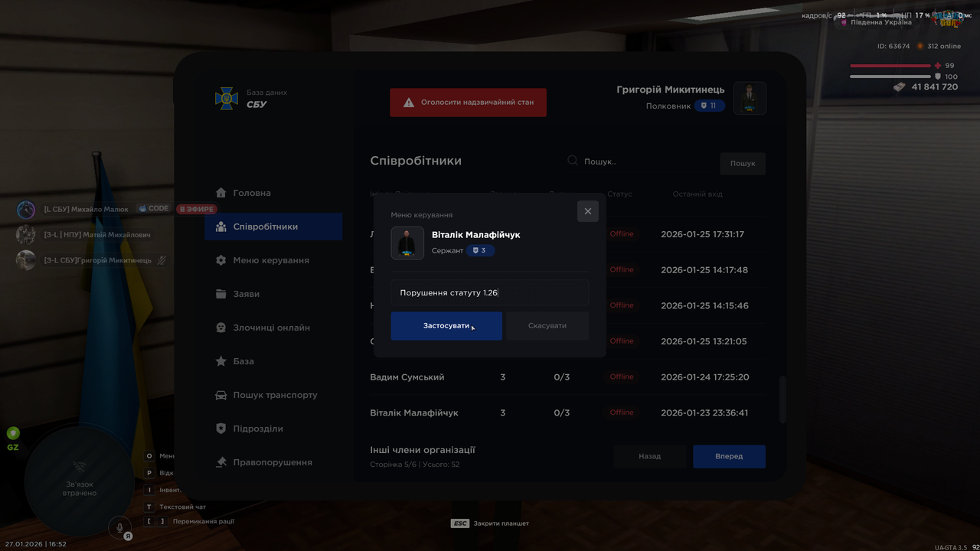The width and height of the screenshot is (980, 551).
Task: Click the В ЭФИРЕ badge
Action: (x=197, y=209)
